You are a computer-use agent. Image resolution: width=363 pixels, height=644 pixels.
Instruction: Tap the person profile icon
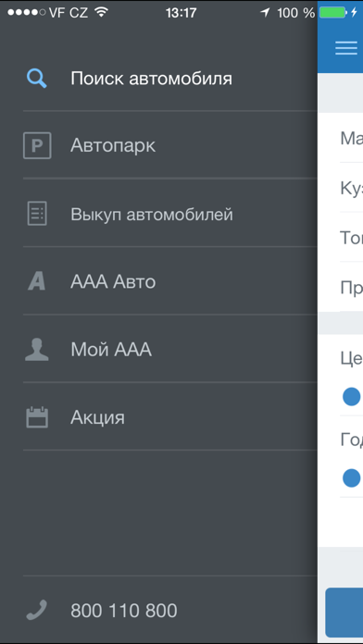coord(37,350)
